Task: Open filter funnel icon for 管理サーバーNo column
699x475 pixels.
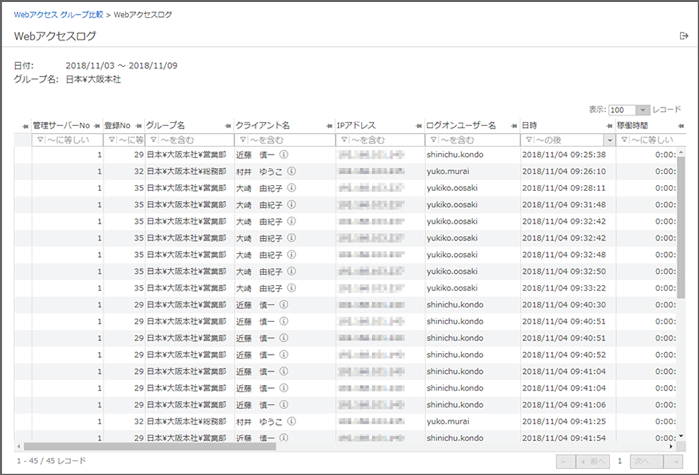Action: [40, 140]
